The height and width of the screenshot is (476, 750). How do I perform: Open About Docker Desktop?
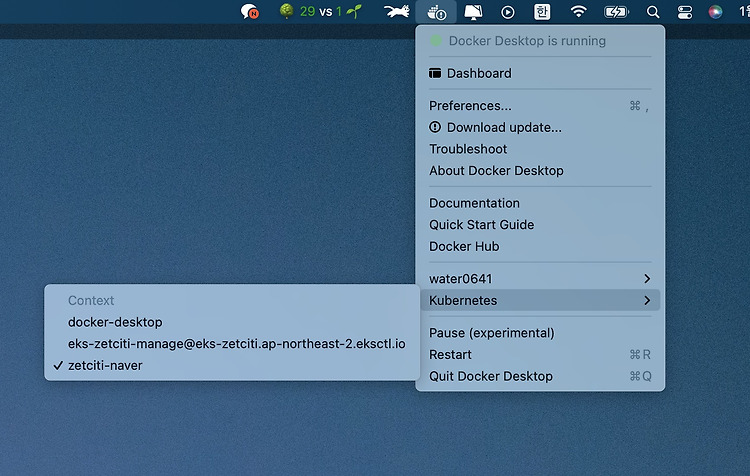tap(540, 171)
